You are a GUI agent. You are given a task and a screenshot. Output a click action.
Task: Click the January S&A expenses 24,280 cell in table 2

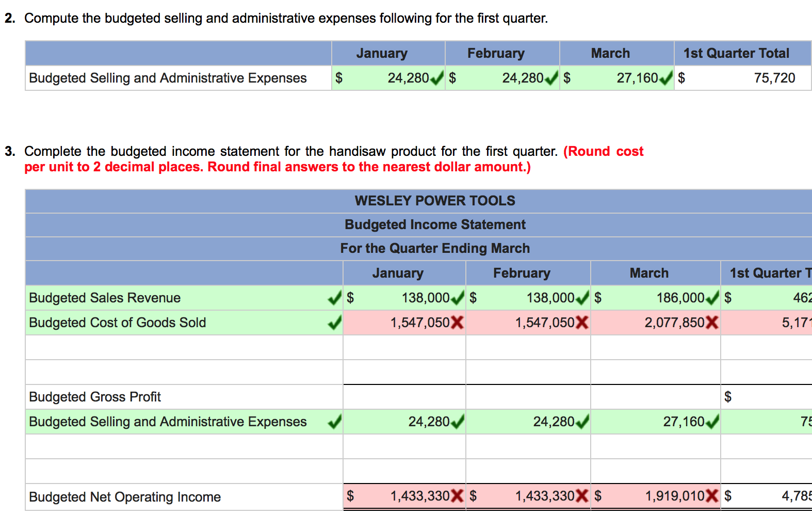[388, 78]
